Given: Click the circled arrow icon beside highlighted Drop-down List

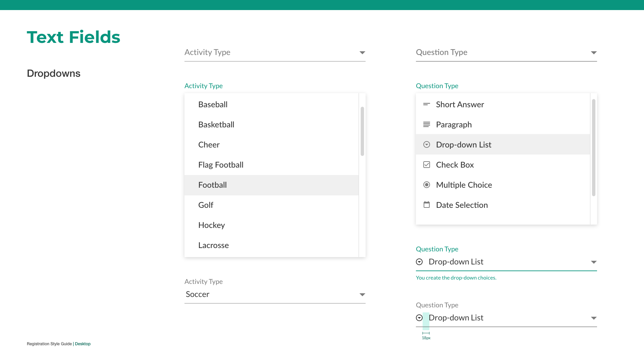Looking at the screenshot, I should (426, 144).
